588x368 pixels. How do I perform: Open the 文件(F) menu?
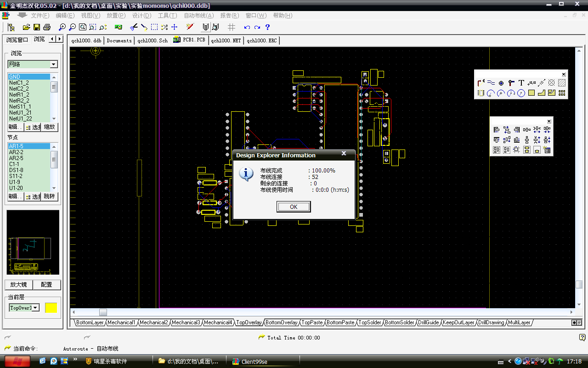(40, 15)
